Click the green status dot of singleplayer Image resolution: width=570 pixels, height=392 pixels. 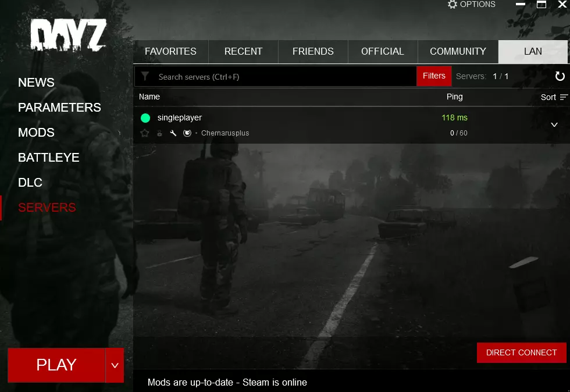coord(145,118)
